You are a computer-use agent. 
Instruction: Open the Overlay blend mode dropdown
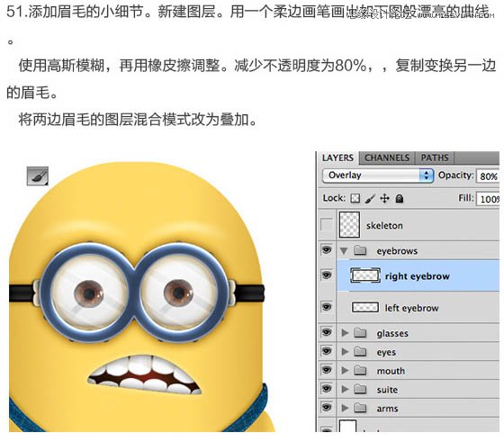(378, 176)
